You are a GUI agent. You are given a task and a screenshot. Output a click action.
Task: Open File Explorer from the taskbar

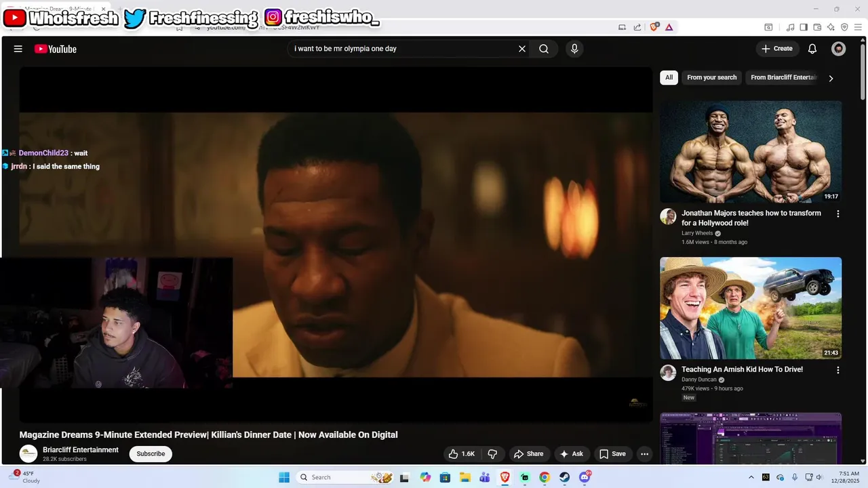(x=465, y=477)
